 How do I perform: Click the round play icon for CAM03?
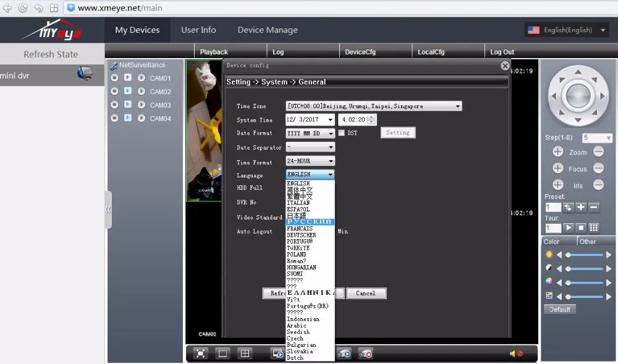point(142,105)
